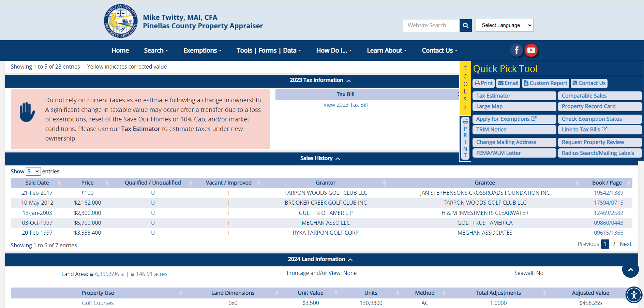Sort land table by Method
The image size is (644, 308).
[425, 293]
